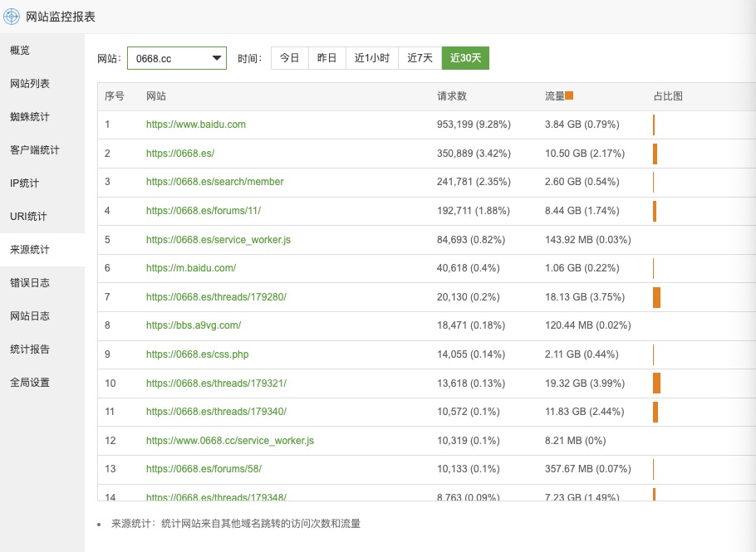Choose the 近7天 time filter
Viewport: 756px width, 552px height.
420,58
